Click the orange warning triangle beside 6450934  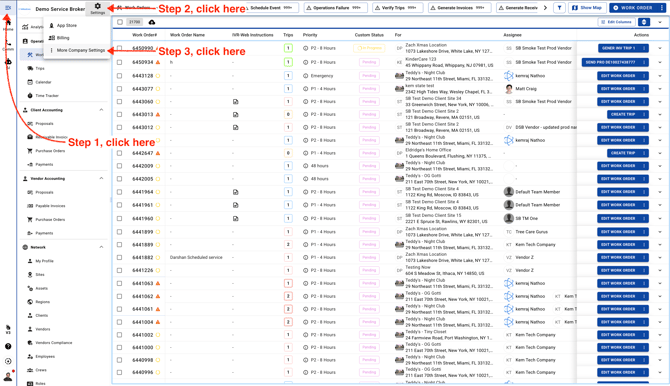(x=158, y=62)
